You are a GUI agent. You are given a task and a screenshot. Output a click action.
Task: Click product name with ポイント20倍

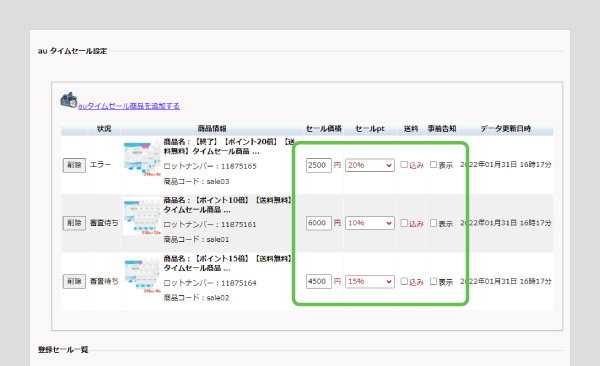point(229,147)
